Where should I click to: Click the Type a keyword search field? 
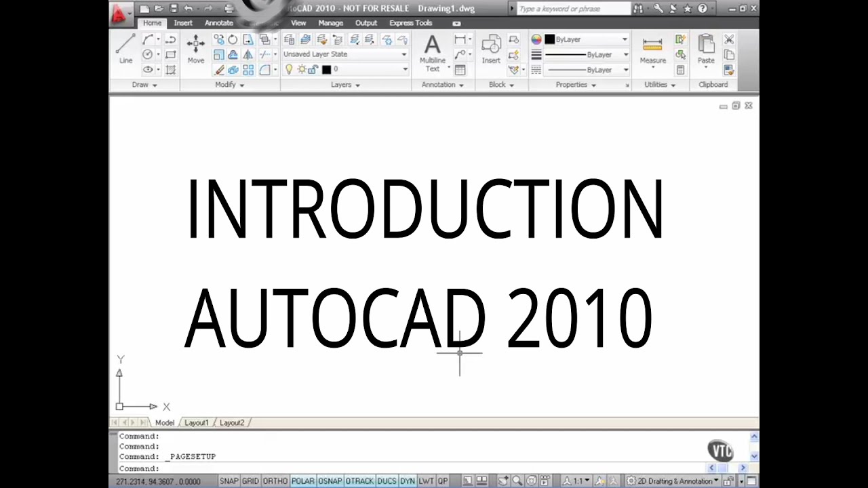click(x=572, y=9)
